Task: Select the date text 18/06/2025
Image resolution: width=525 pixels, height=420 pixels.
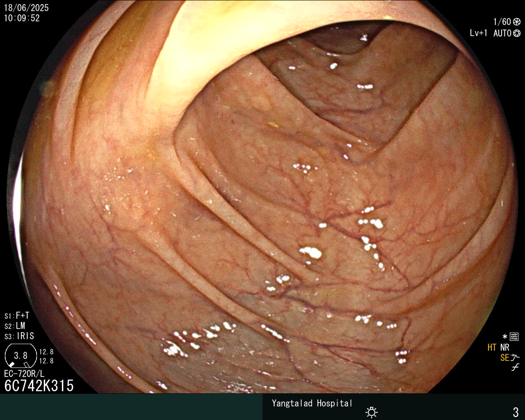Action: 26,8
